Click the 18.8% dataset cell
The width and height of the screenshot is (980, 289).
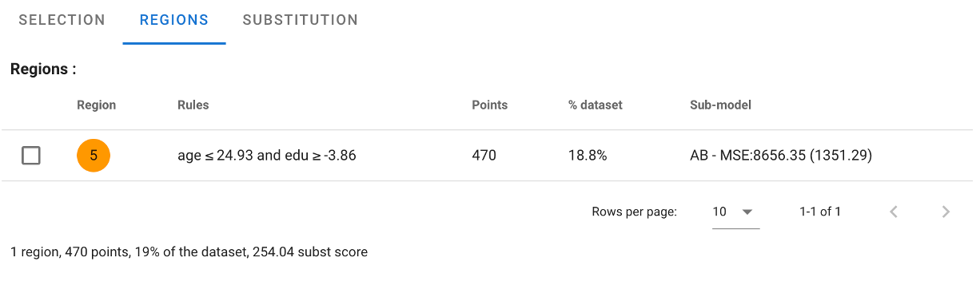[588, 156]
